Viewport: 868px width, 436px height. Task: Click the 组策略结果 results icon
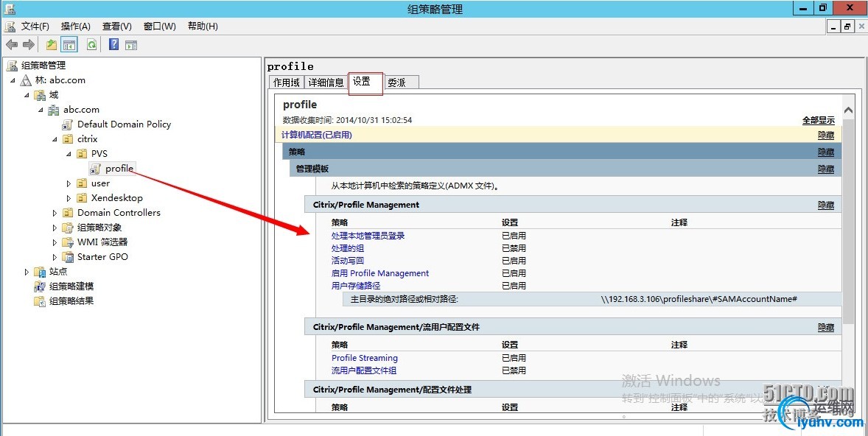[x=40, y=301]
